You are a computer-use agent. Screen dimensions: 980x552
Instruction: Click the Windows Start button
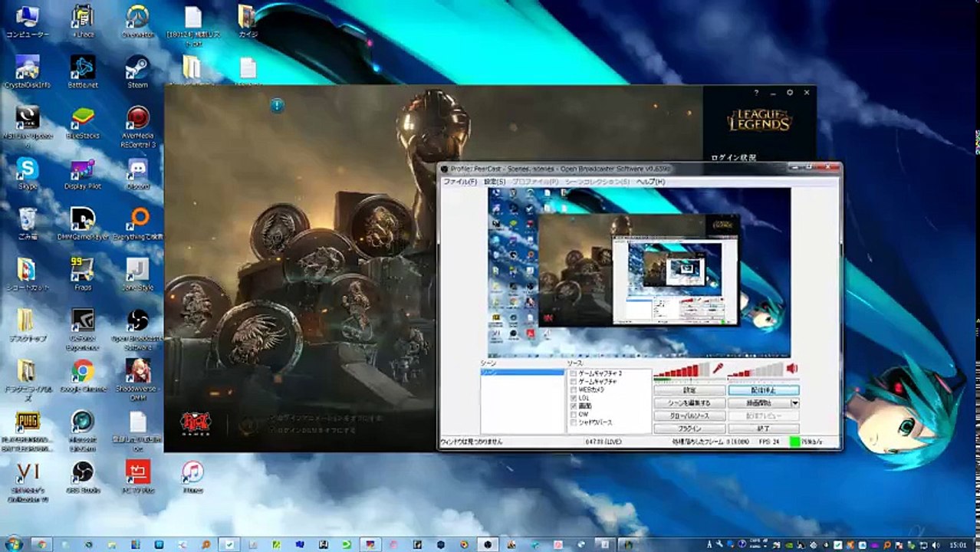click(13, 544)
